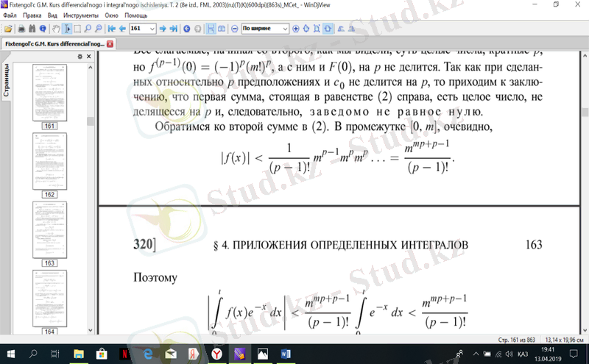
Task: Click the КАЗ language indicator
Action: click(523, 354)
